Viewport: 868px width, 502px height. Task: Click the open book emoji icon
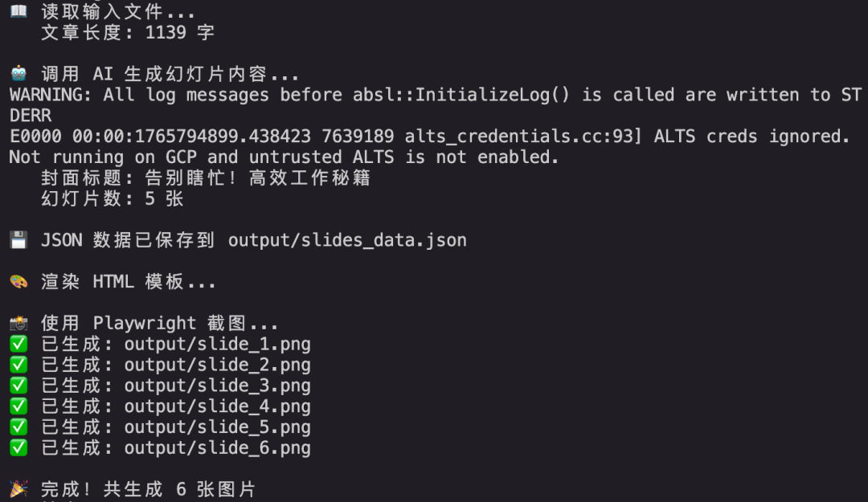18,11
